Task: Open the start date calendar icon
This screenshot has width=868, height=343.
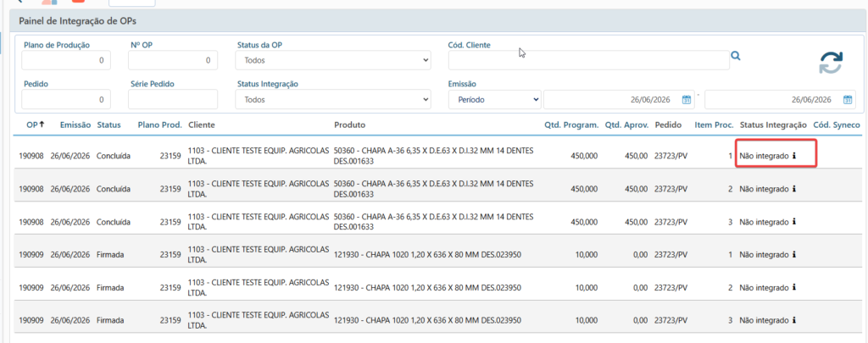Action: (x=687, y=100)
